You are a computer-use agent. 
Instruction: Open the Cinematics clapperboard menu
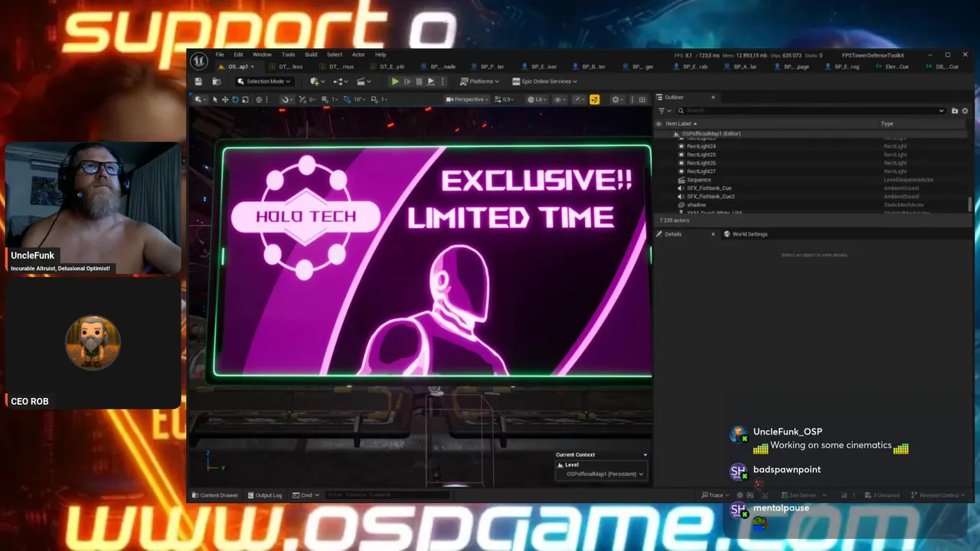363,81
